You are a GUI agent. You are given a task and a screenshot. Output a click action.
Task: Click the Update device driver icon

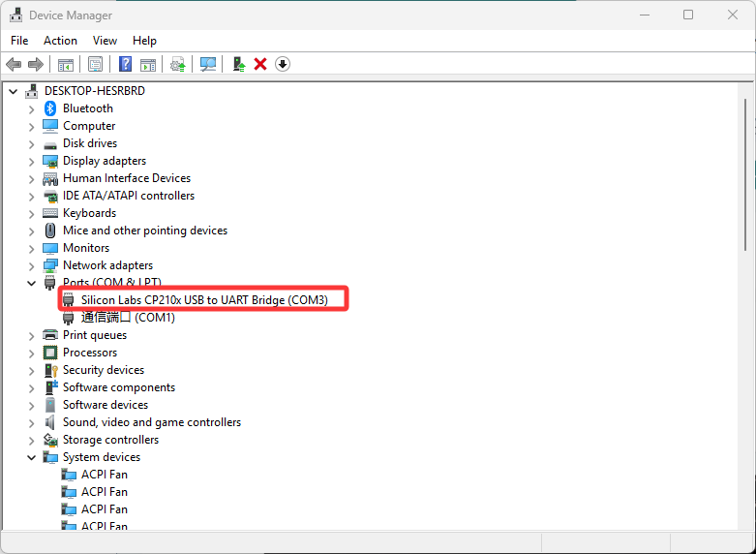[x=178, y=64]
